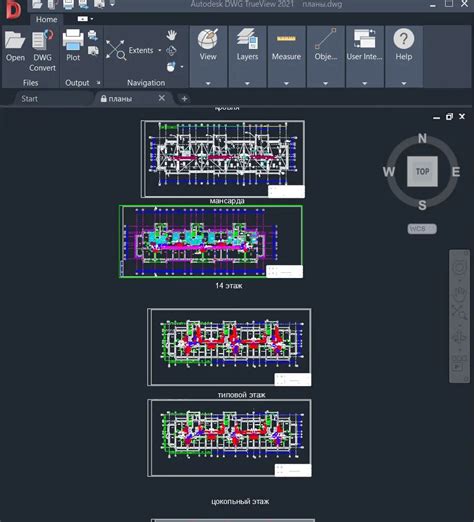Click the Zoom Extents crossed-arrows icon

pos(116,50)
